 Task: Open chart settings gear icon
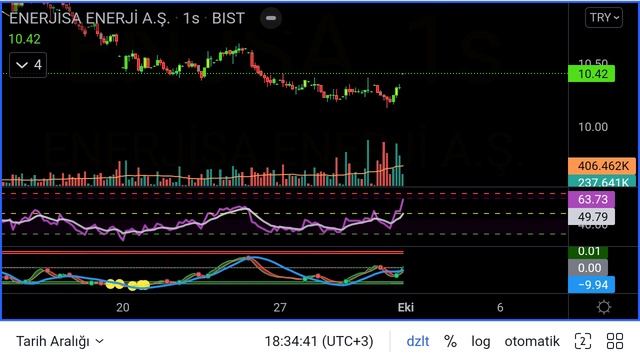(604, 307)
